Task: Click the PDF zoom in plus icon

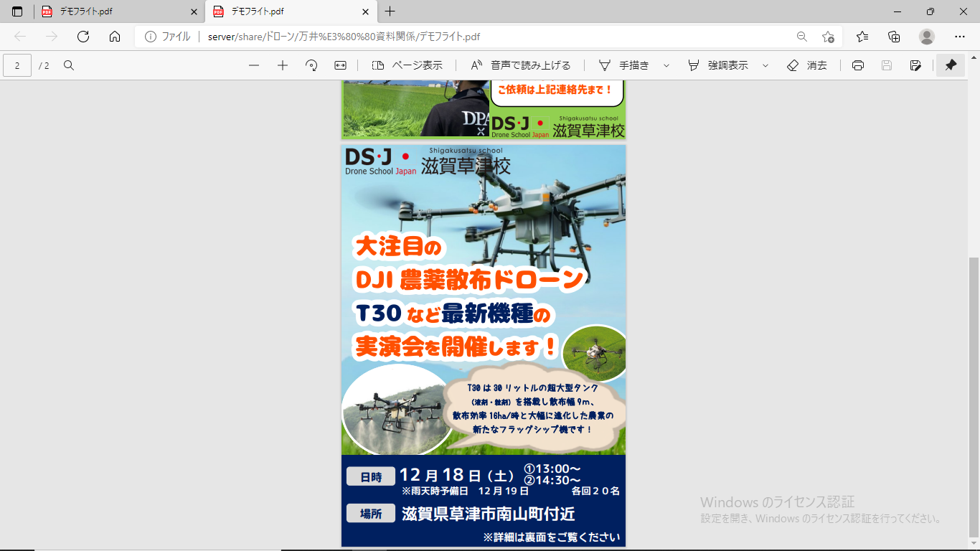Action: click(x=283, y=65)
